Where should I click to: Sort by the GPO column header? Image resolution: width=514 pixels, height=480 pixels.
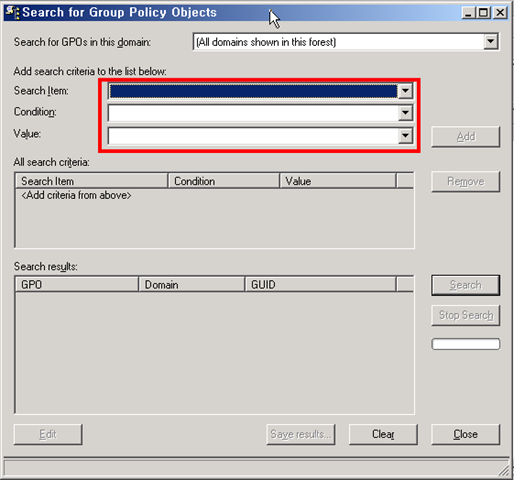point(77,285)
